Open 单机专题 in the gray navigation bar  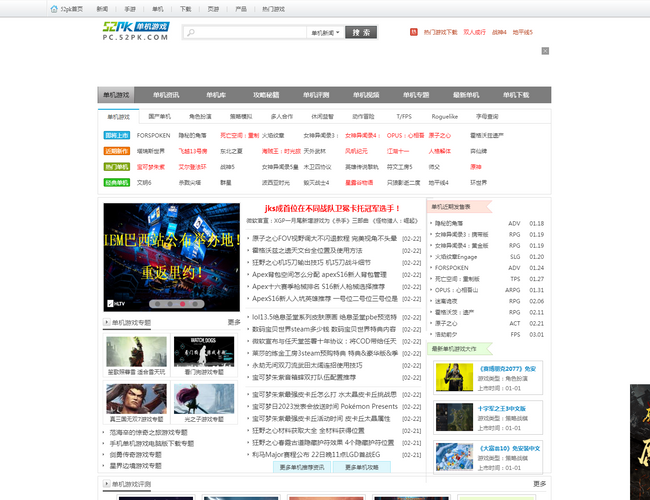pos(416,95)
